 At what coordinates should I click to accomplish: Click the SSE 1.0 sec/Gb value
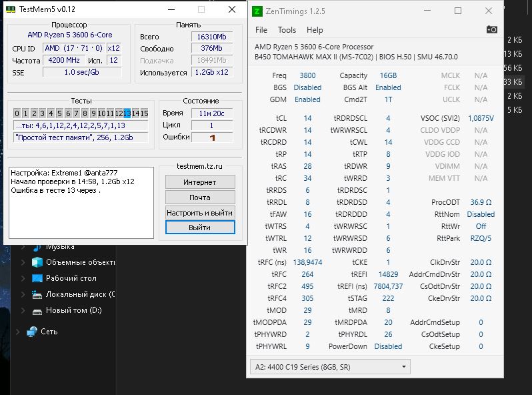click(82, 72)
